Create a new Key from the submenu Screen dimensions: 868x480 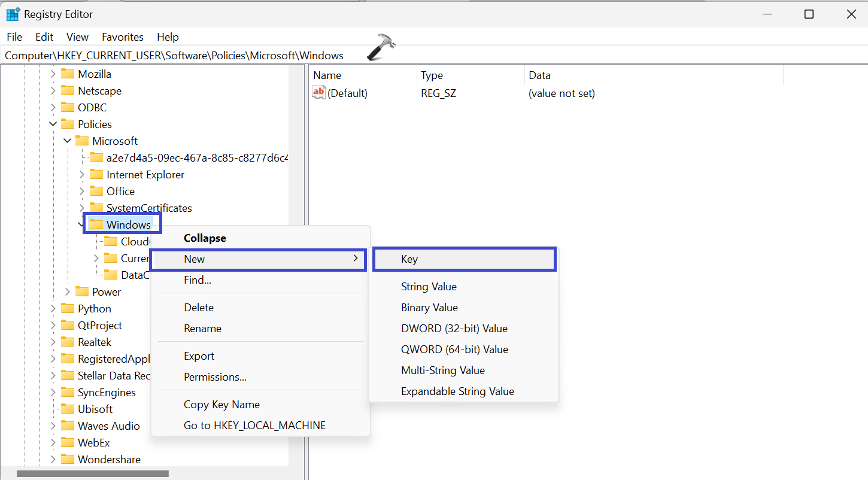click(x=465, y=259)
